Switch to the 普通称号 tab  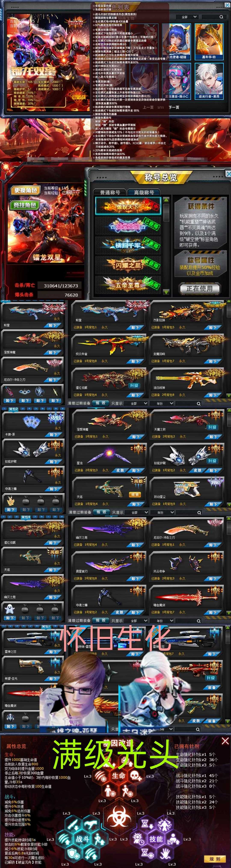click(x=110, y=192)
